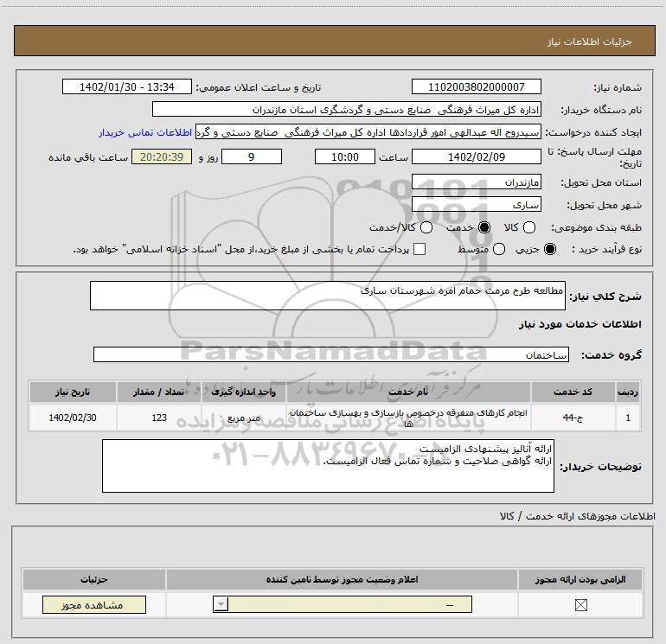The height and width of the screenshot is (644, 666).
Task: Click the اطلاعات مجوزهای ارائه خدمت heading
Action: click(577, 516)
